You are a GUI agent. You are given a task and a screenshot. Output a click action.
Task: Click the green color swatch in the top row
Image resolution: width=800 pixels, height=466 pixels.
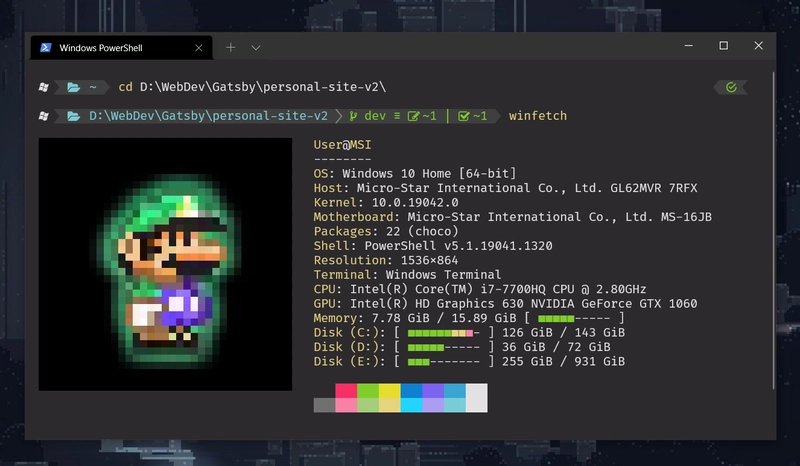click(367, 391)
